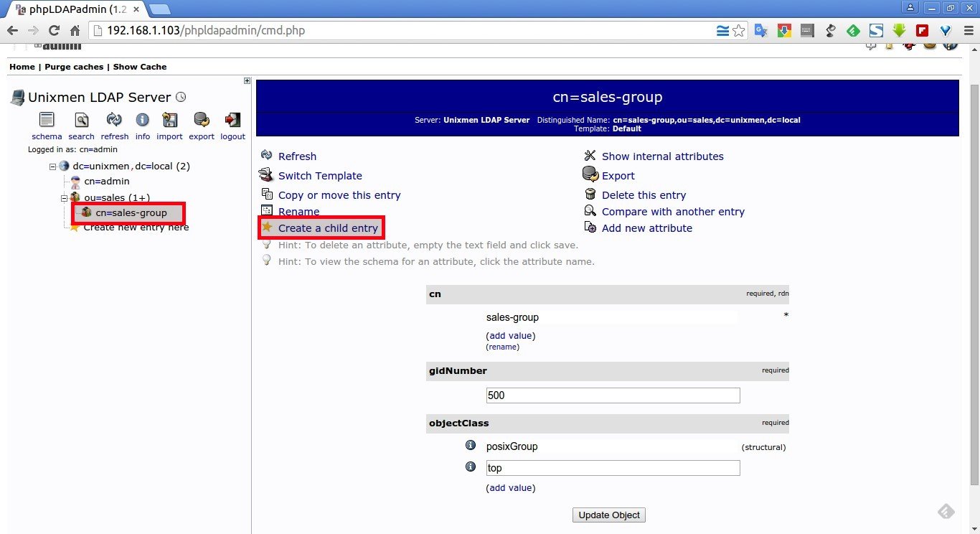Go to the browser home page

click(75, 31)
